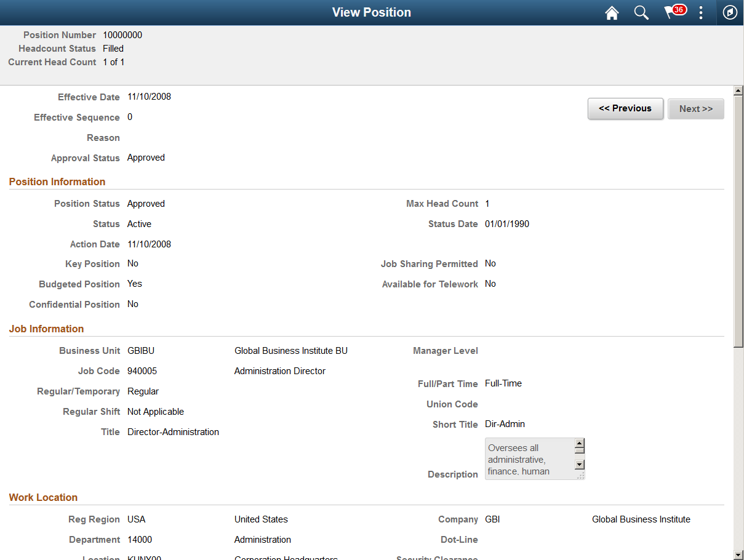Click the Headcount Status value Filled
Viewport: 744px width, 560px height.
click(x=113, y=49)
